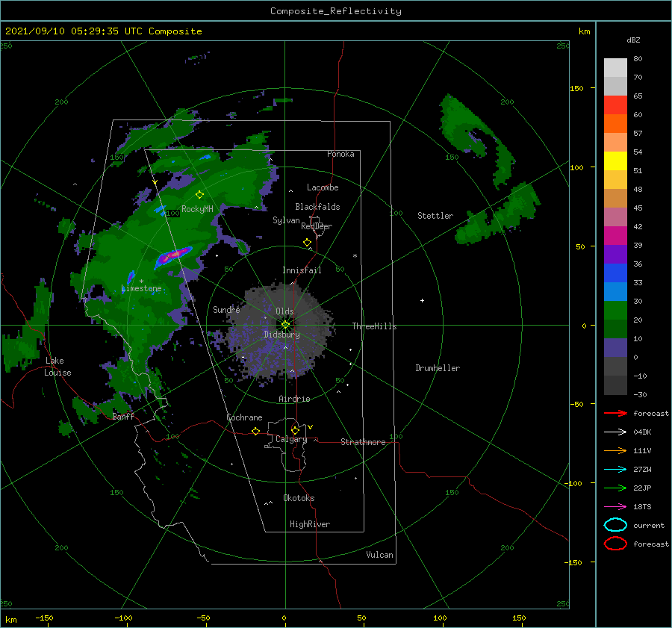The width and height of the screenshot is (672, 628).
Task: Click the 18TS magenta arrow legend icon
Action: 615,507
